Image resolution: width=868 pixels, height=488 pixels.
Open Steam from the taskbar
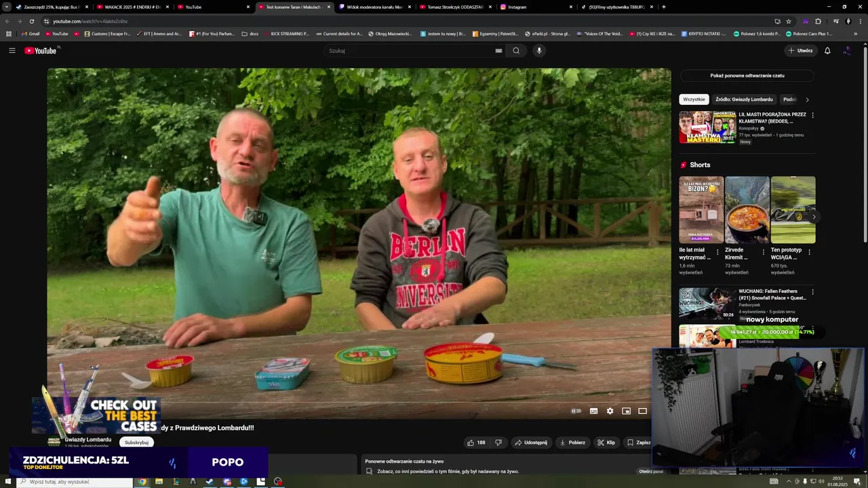pos(209,482)
